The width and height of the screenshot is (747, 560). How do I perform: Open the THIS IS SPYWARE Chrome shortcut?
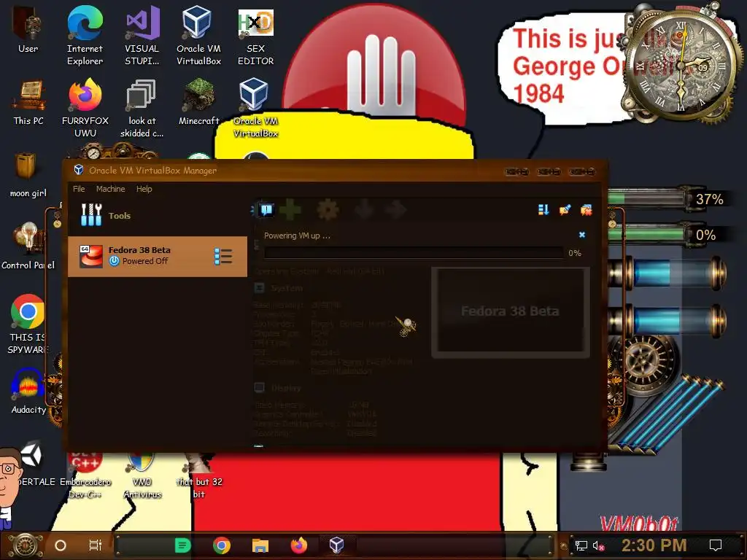coord(28,324)
